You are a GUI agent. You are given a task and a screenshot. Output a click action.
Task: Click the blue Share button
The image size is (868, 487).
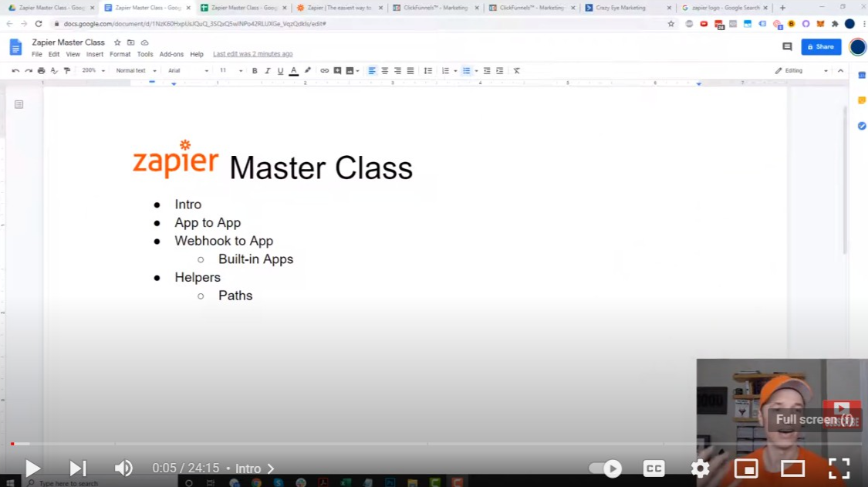[821, 47]
